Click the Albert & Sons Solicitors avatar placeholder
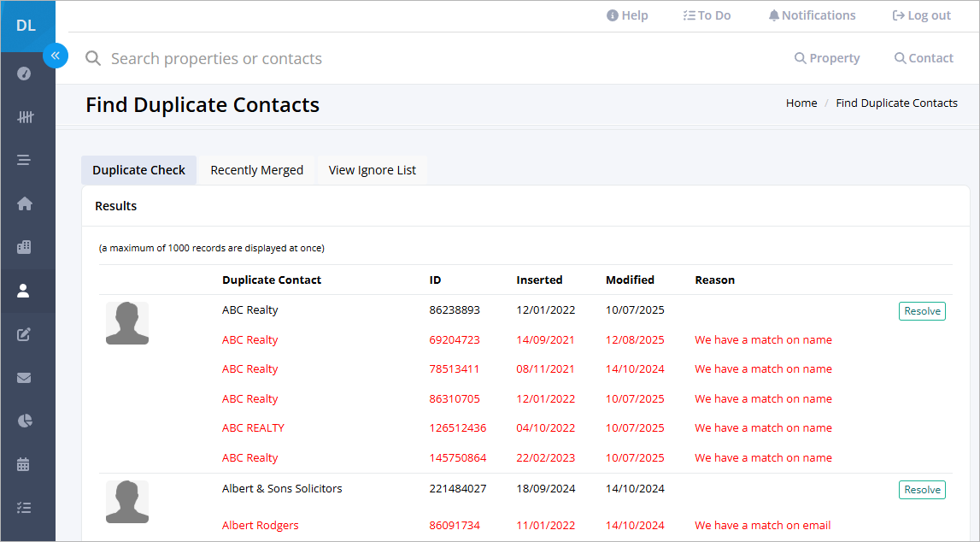The width and height of the screenshot is (980, 542). pos(126,502)
